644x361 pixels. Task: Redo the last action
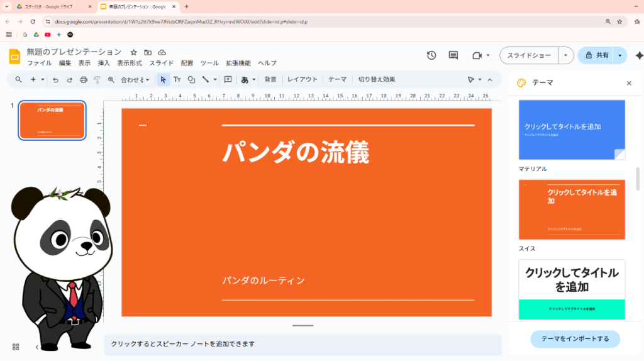point(69,80)
